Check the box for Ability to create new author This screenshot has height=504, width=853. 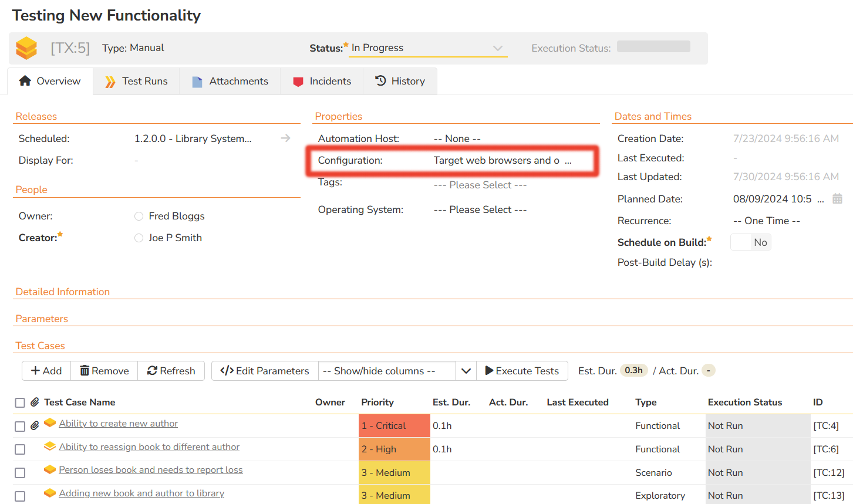[20, 426]
